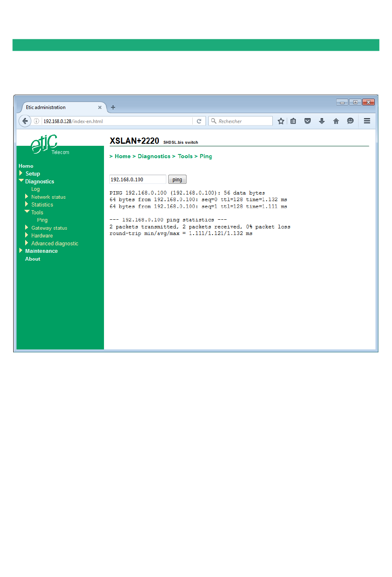Image resolution: width=392 pixels, height=577 pixels.
Task: Click the packets transmitted statistics line
Action: 200,227
